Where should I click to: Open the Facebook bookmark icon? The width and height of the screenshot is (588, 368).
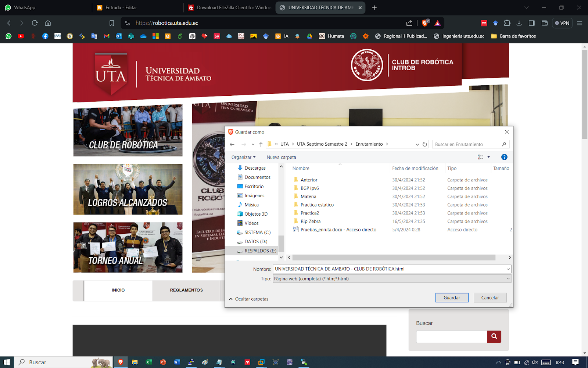point(45,36)
